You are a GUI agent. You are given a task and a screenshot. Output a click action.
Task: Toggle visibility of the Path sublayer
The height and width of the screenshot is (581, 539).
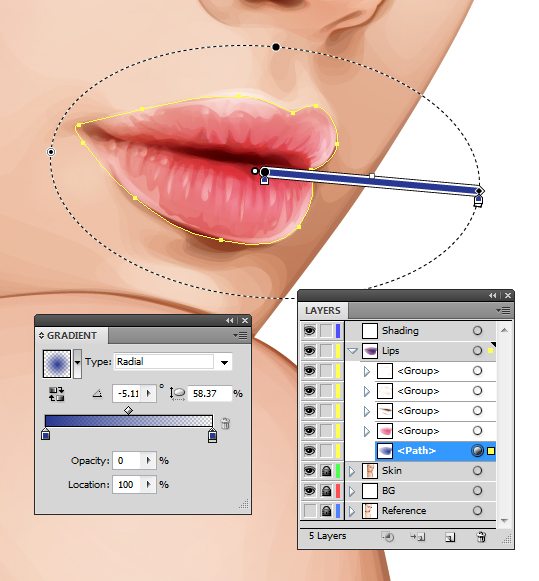coord(310,451)
